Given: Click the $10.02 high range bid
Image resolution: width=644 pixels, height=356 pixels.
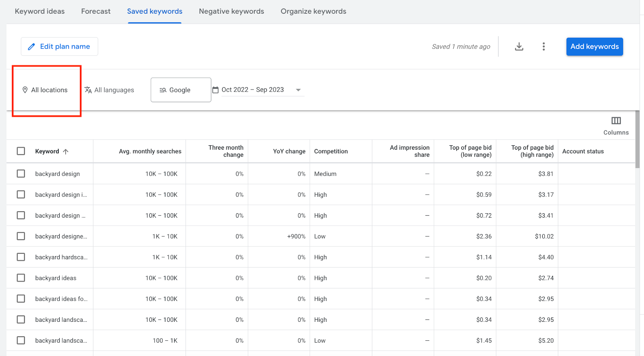Looking at the screenshot, I should [544, 237].
